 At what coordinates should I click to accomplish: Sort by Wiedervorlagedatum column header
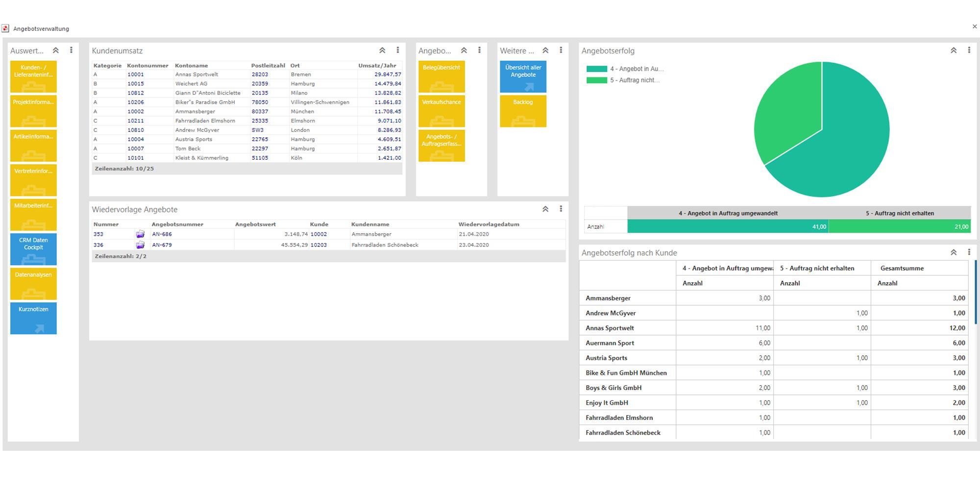(489, 224)
